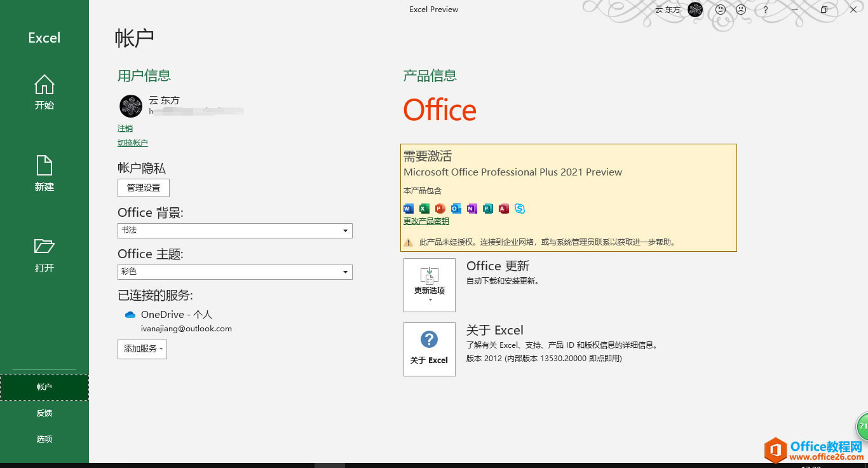Open the Office 主题 dropdown
The image size is (868, 468).
[345, 272]
